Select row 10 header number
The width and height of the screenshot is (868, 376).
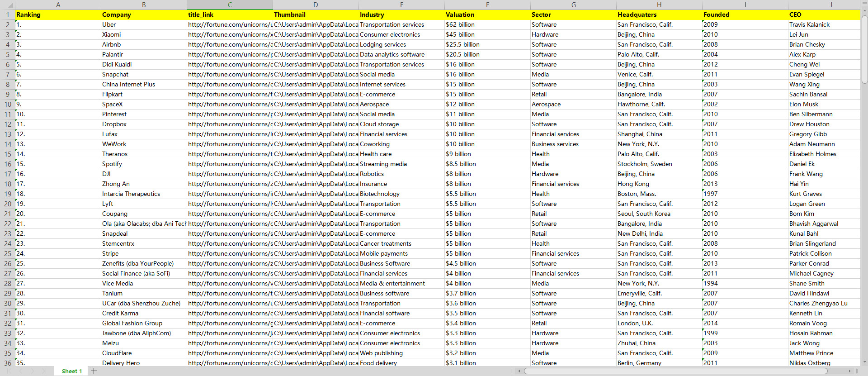[8, 104]
